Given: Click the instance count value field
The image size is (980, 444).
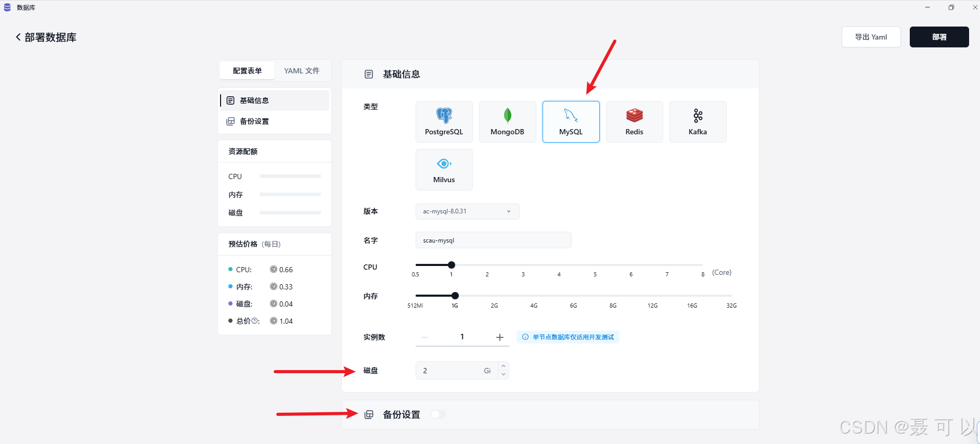Looking at the screenshot, I should point(462,337).
